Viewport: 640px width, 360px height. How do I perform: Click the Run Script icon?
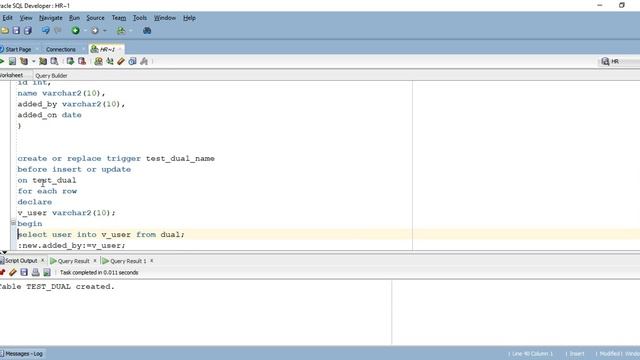pyautogui.click(x=12, y=61)
